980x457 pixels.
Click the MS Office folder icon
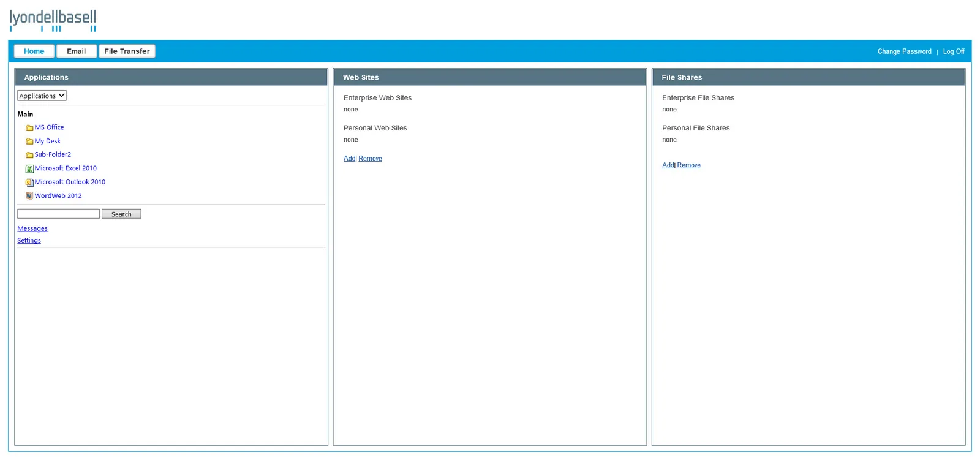pyautogui.click(x=29, y=128)
